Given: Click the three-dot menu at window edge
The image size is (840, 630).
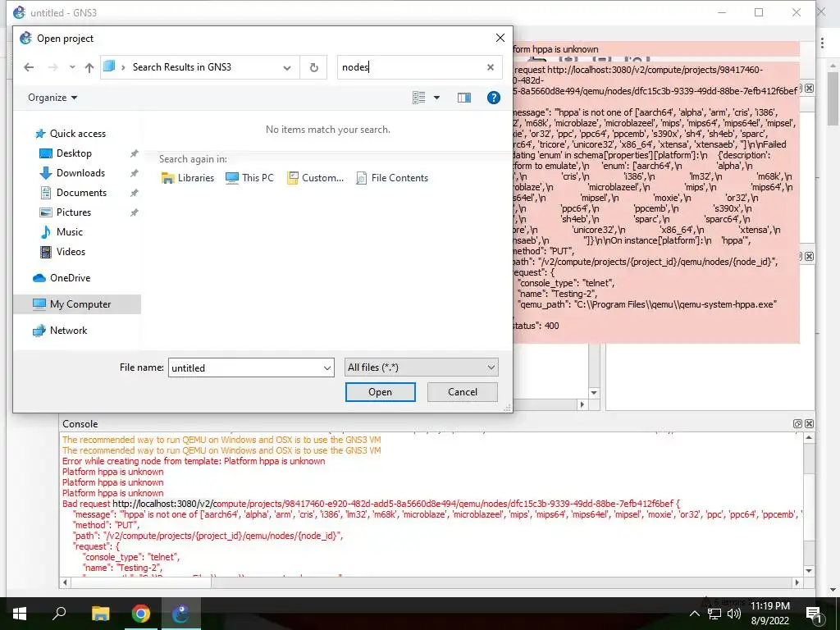Looking at the screenshot, I should click(822, 43).
